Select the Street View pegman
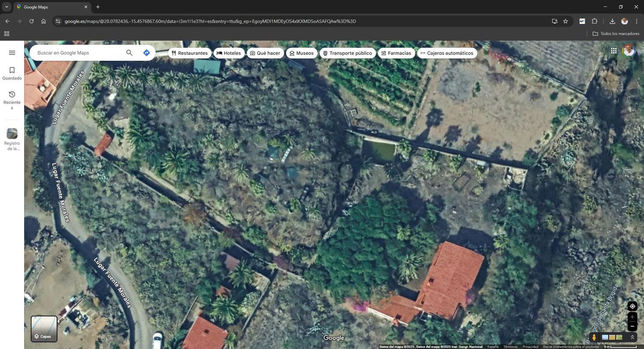This screenshot has height=349, width=644. click(594, 337)
